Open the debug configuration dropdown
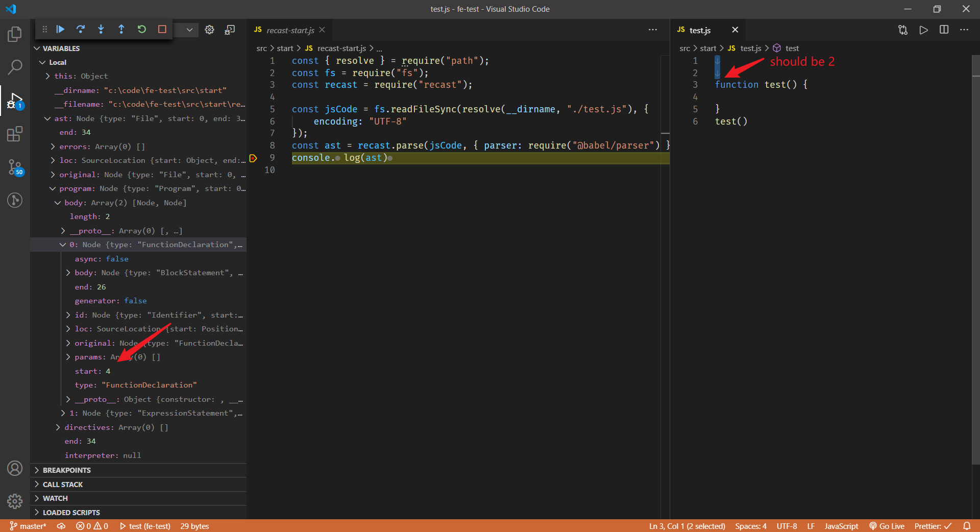Image resolution: width=980 pixels, height=532 pixels. 189,30
